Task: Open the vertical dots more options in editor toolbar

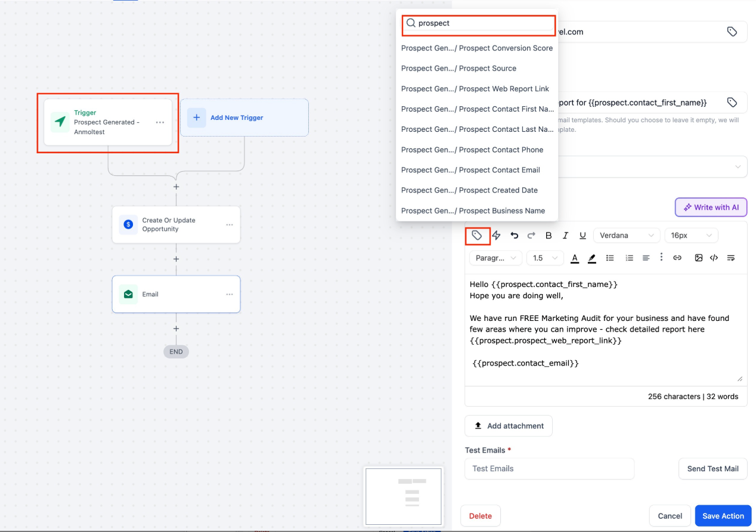Action: pyautogui.click(x=661, y=257)
